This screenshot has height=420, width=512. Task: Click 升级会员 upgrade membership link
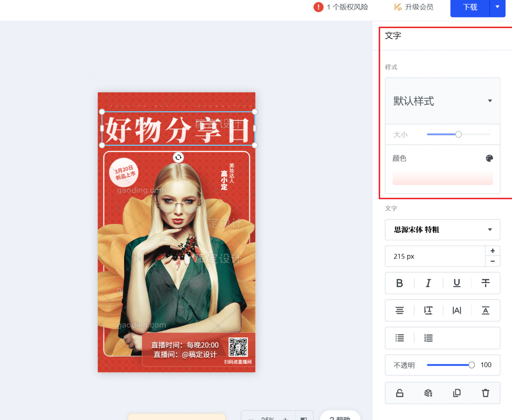coord(419,7)
